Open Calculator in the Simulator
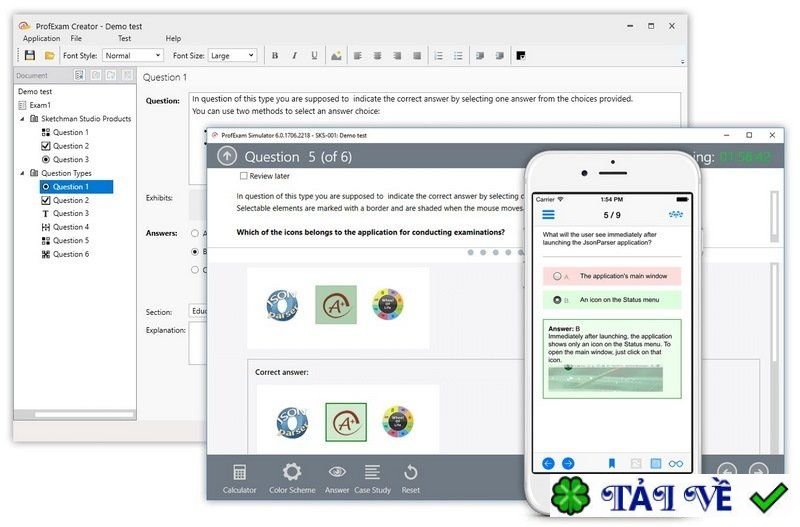 (239, 479)
